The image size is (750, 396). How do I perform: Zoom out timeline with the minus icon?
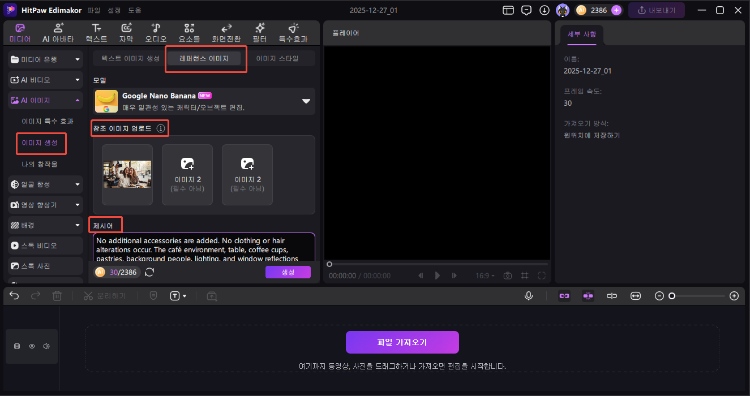pos(659,296)
